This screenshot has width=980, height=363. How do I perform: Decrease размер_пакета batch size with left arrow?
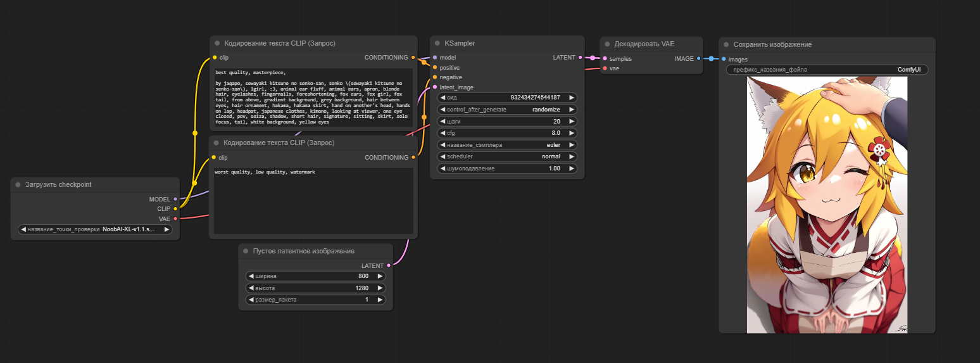[251, 300]
